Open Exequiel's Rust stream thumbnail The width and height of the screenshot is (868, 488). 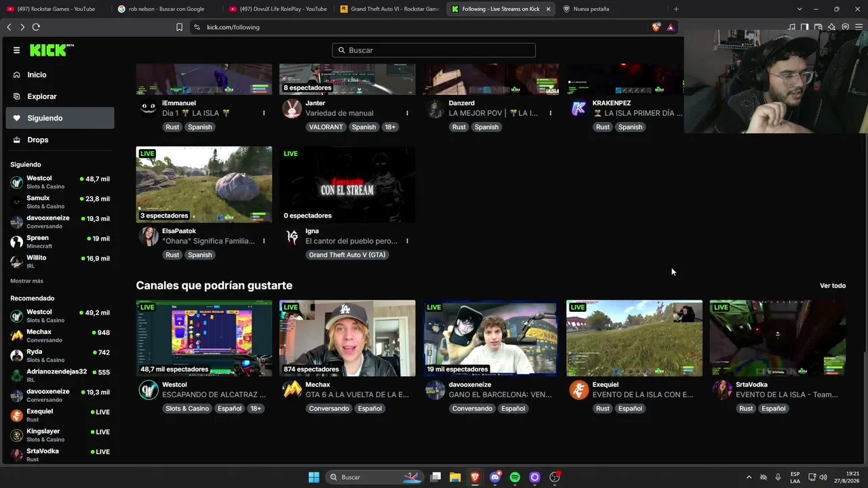pos(635,338)
